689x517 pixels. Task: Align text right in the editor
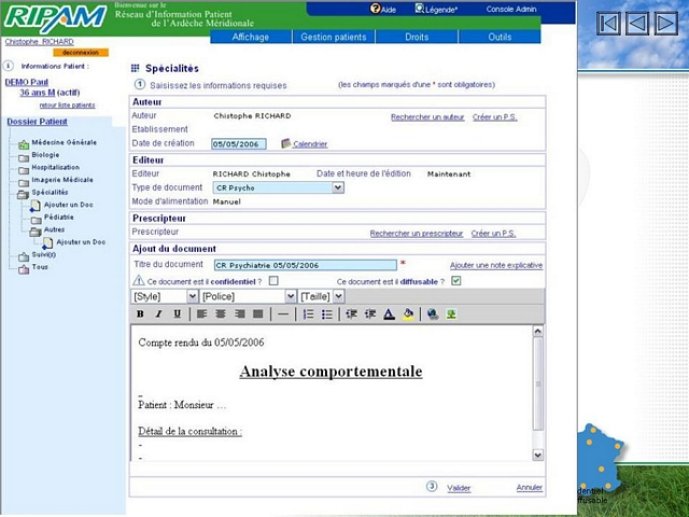click(x=239, y=314)
